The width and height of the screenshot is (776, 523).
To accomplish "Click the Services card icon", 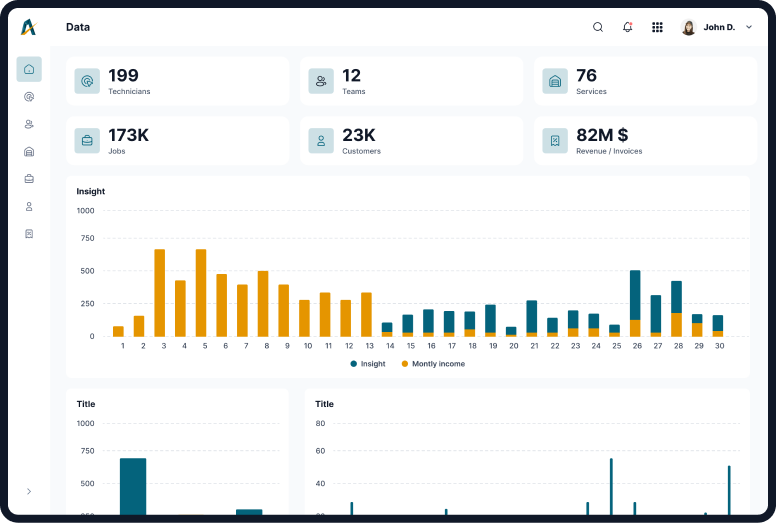I will (x=555, y=81).
